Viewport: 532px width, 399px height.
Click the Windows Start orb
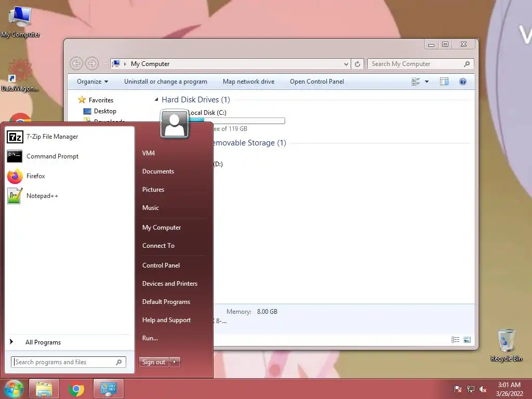(x=14, y=389)
